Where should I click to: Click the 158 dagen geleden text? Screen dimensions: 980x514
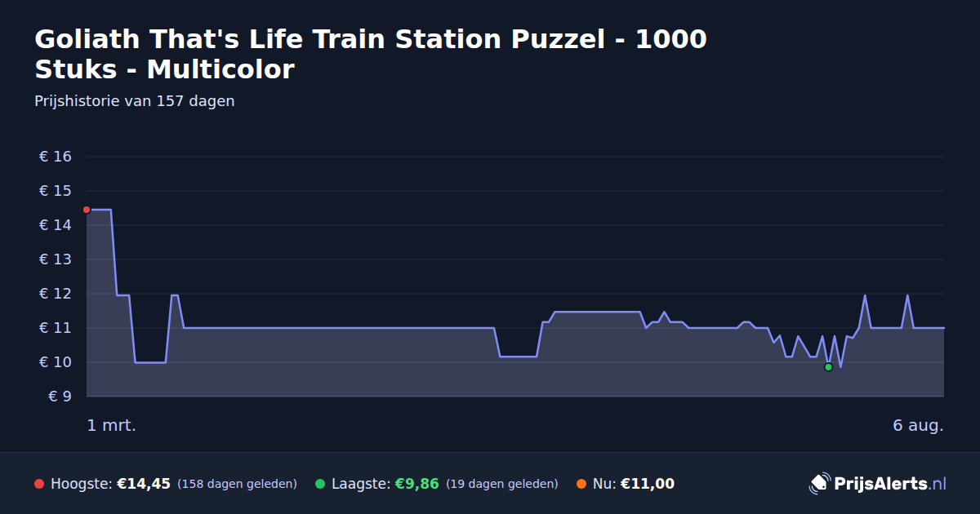(x=237, y=484)
